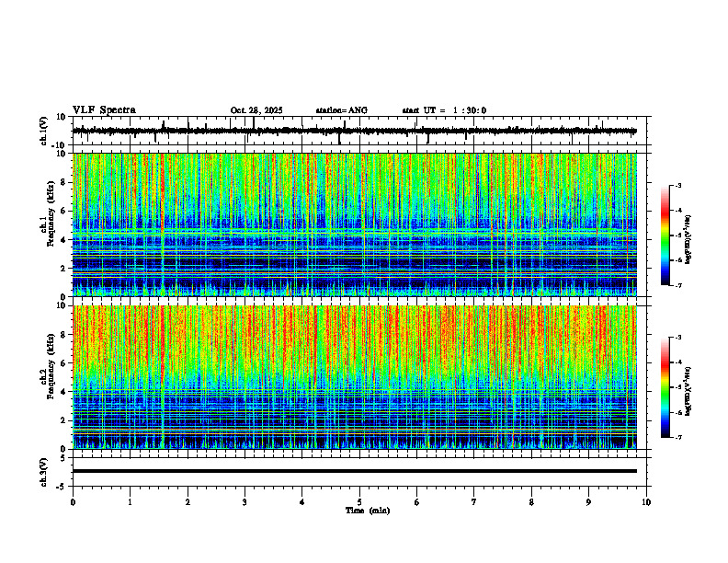Click time axis tick label '9'
The height and width of the screenshot is (563, 728).
(588, 502)
